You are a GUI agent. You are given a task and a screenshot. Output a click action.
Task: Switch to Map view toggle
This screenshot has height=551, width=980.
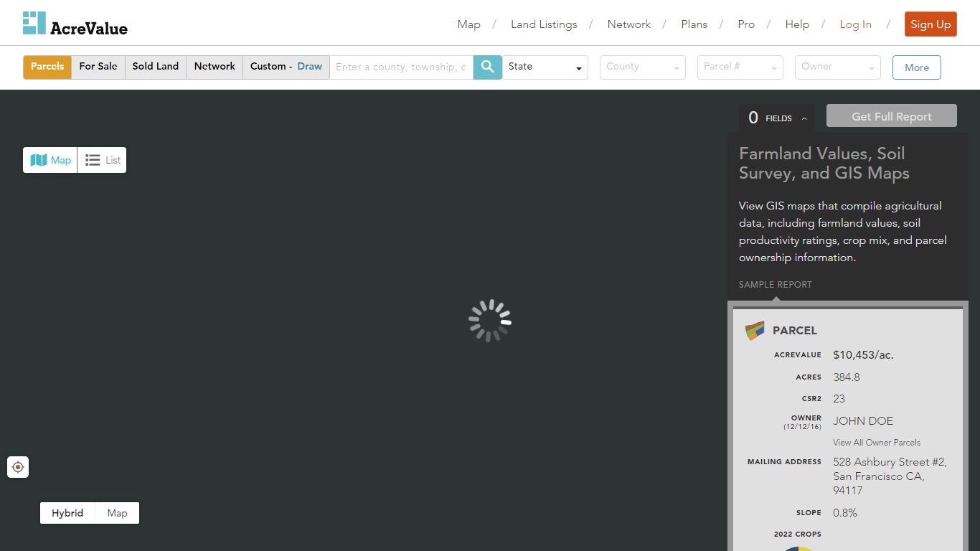50,160
